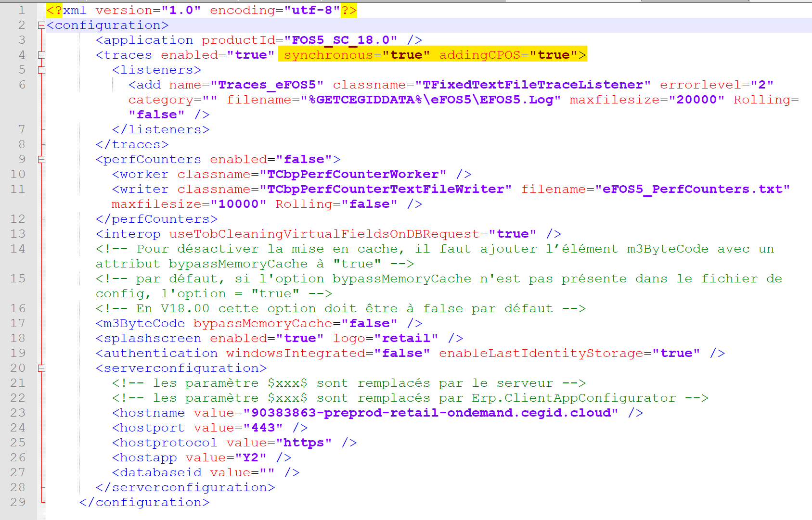
Task: Click the closing configuration tag
Action: click(x=144, y=502)
